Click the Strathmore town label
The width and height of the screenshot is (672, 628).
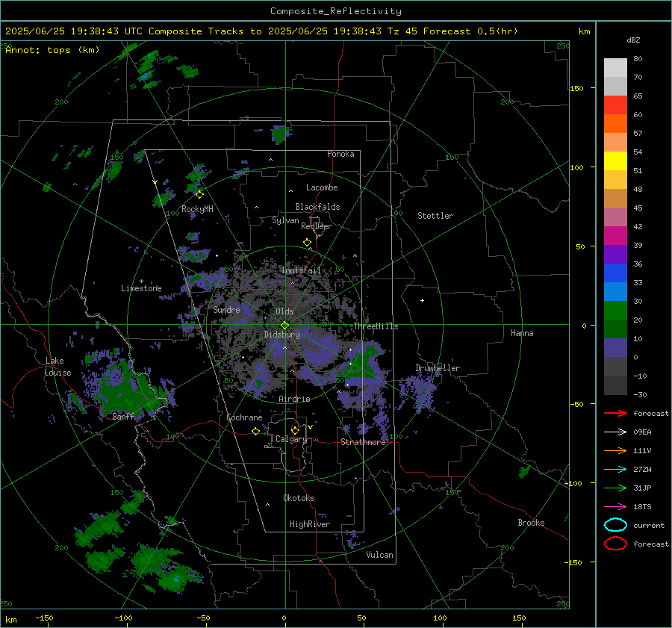tap(363, 442)
